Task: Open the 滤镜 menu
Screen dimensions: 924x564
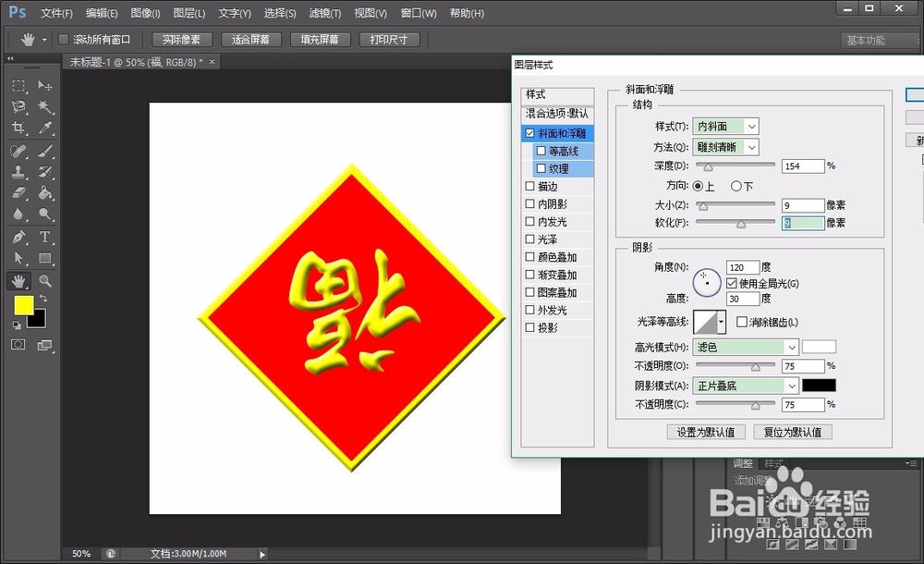Action: 323,13
